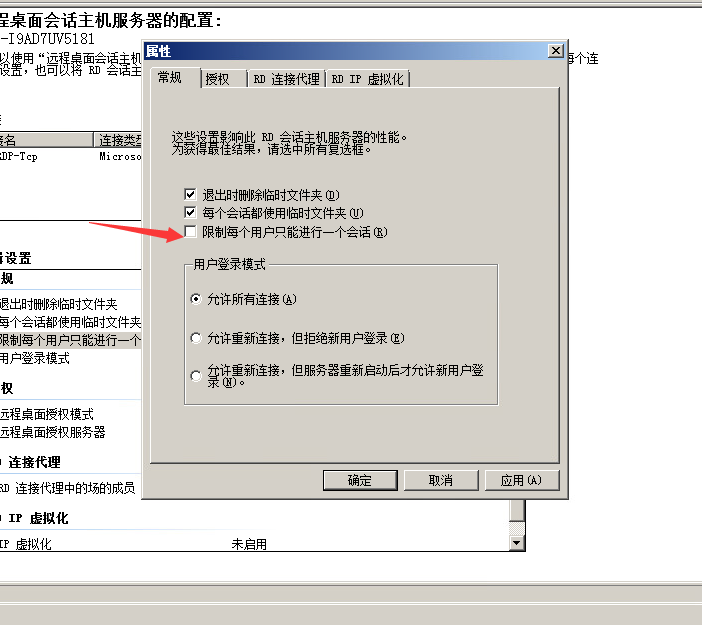Confirm with the 确定 button
This screenshot has height=625, width=702.
pyautogui.click(x=360, y=480)
